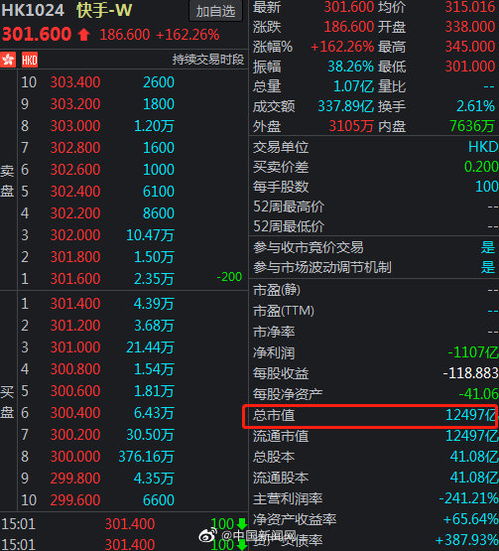The width and height of the screenshot is (499, 551).
Task: Click sell volume 2.35万 at level 1
Action: coord(154,279)
